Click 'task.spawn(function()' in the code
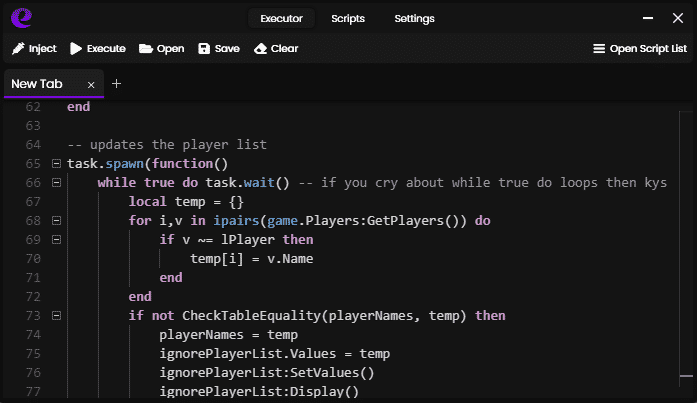 (147, 164)
